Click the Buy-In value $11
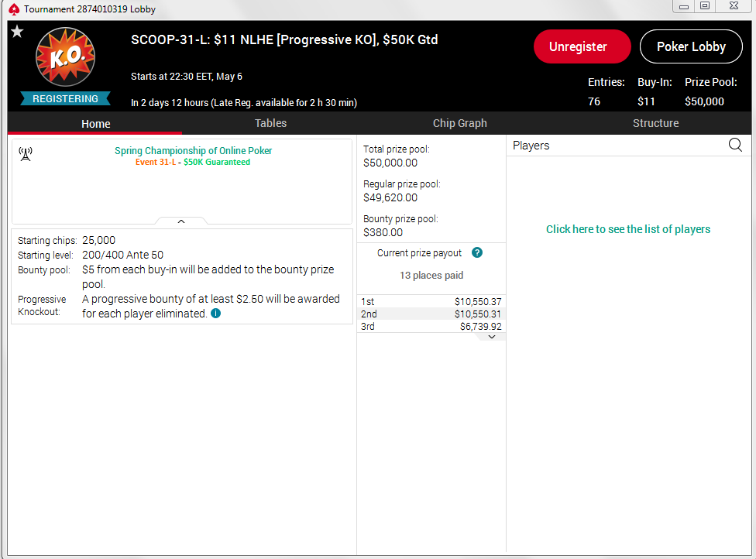 pos(646,101)
